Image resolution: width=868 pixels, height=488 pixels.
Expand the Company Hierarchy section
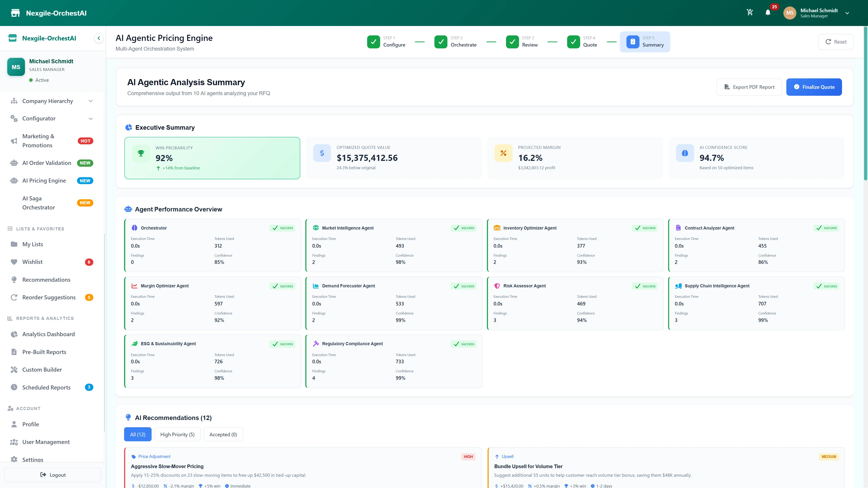(47, 101)
